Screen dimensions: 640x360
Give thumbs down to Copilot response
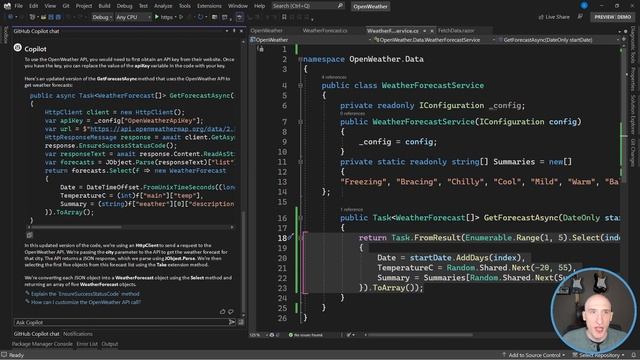pos(231,311)
